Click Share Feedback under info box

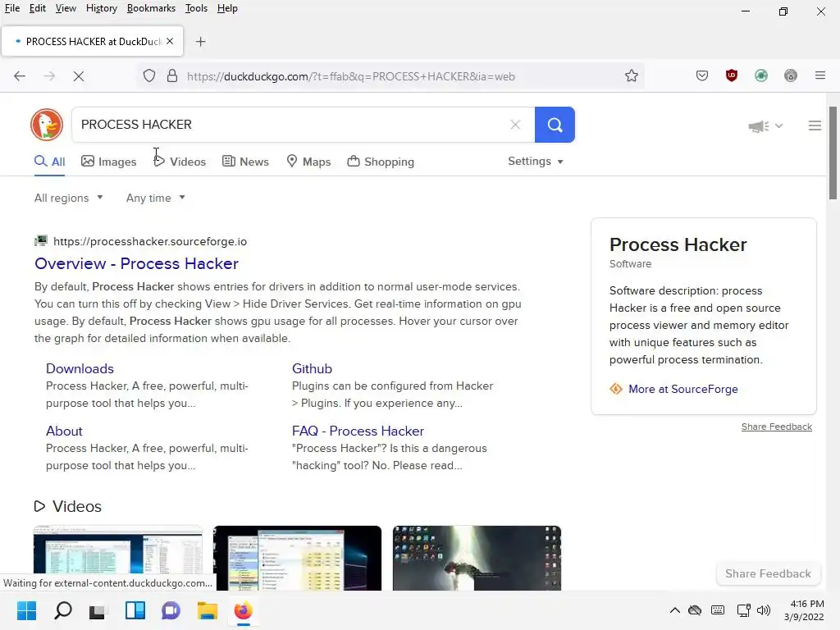tap(776, 427)
